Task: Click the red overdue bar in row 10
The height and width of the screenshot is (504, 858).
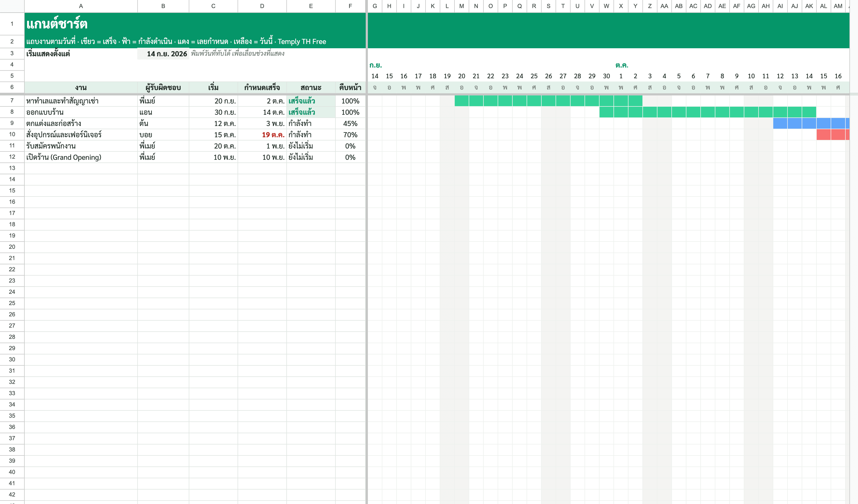Action: tap(833, 135)
